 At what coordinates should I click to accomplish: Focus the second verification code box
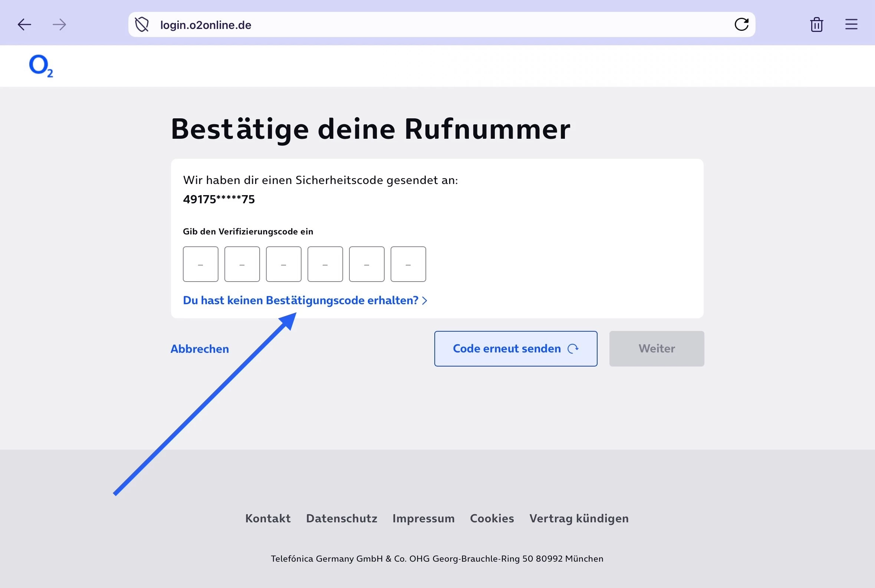coord(242,264)
